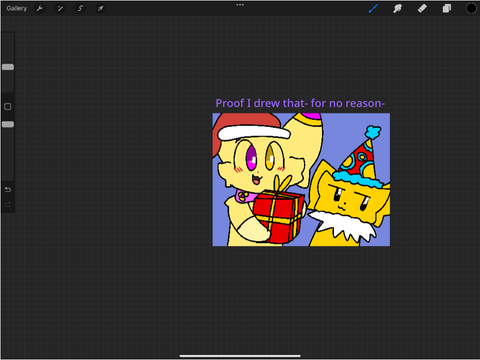Open the Layers panel
This screenshot has height=360, width=480.
tap(447, 8)
